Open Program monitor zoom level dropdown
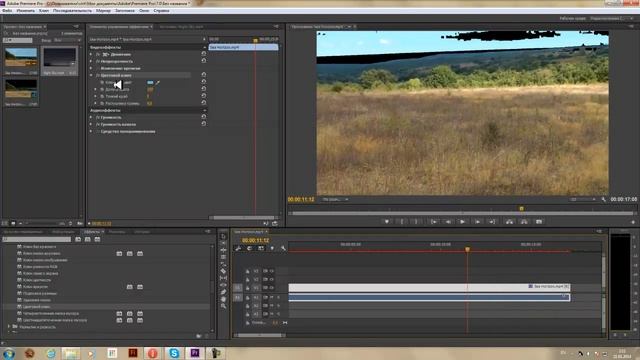 point(336,200)
